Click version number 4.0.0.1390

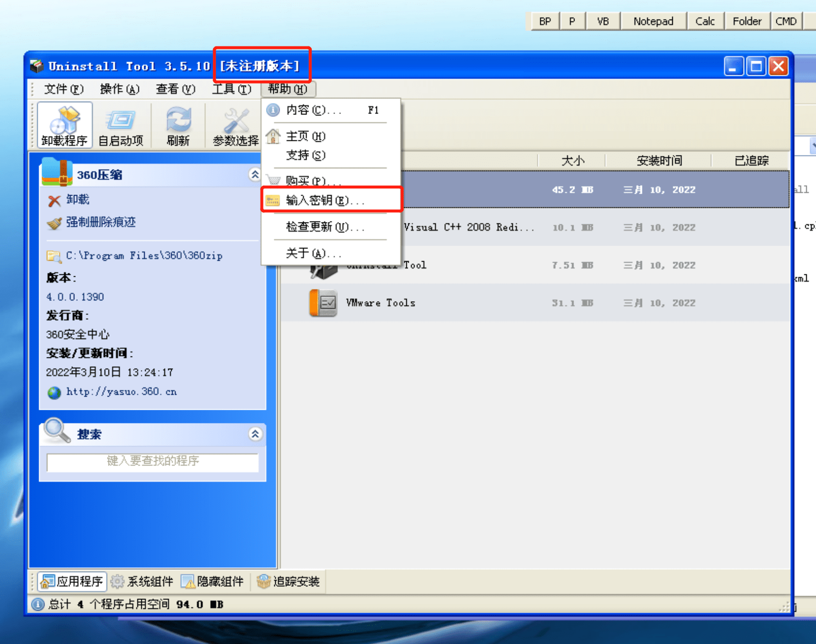click(75, 297)
